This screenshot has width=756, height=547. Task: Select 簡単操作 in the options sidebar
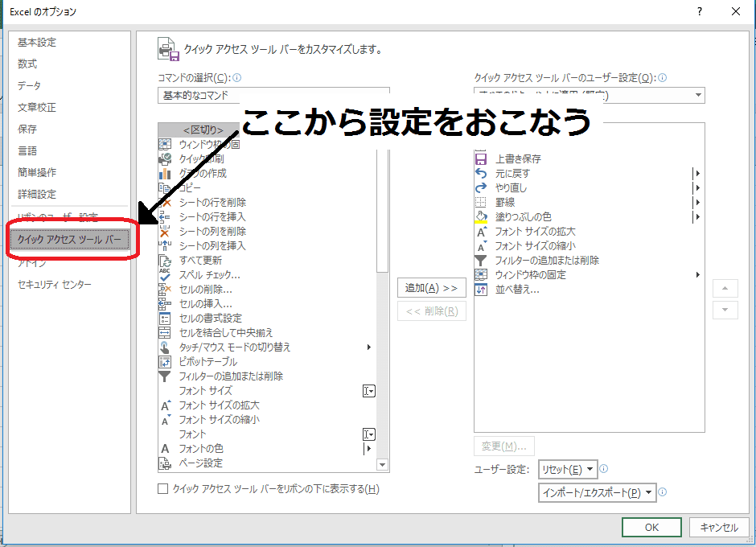coord(37,172)
